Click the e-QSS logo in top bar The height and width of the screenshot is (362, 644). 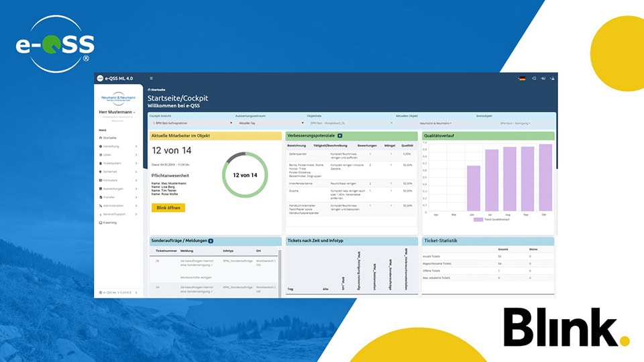101,78
